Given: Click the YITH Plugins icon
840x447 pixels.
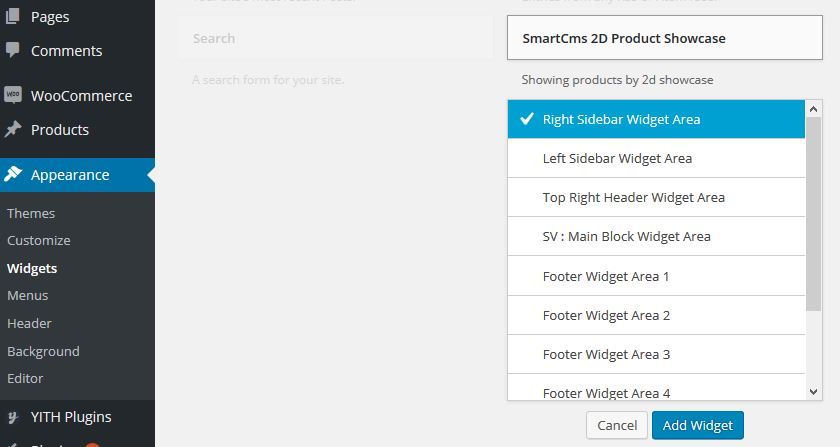Looking at the screenshot, I should pyautogui.click(x=13, y=417).
